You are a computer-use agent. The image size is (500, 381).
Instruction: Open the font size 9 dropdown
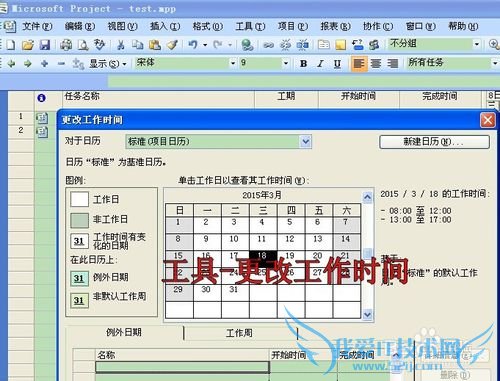point(286,63)
